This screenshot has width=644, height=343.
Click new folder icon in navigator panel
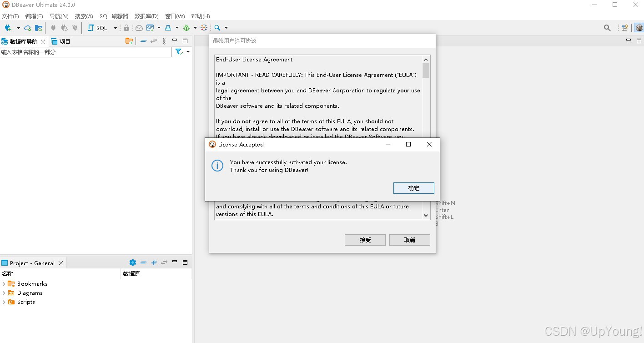click(129, 41)
